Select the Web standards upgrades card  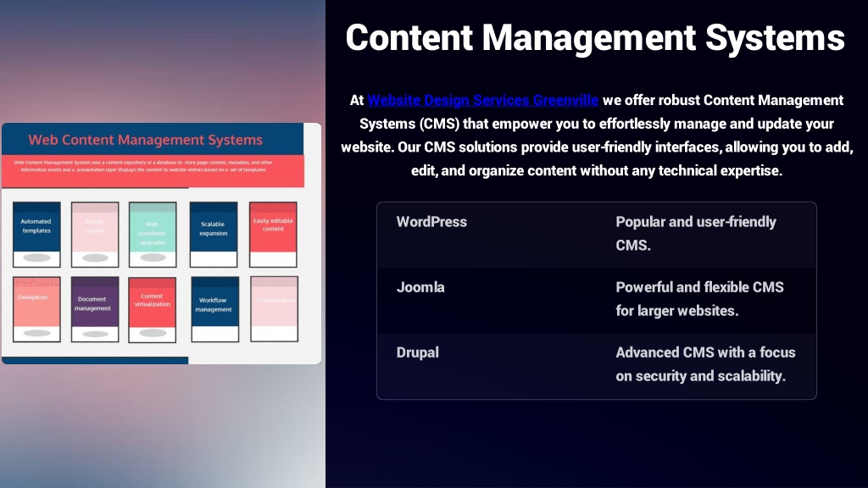click(153, 235)
